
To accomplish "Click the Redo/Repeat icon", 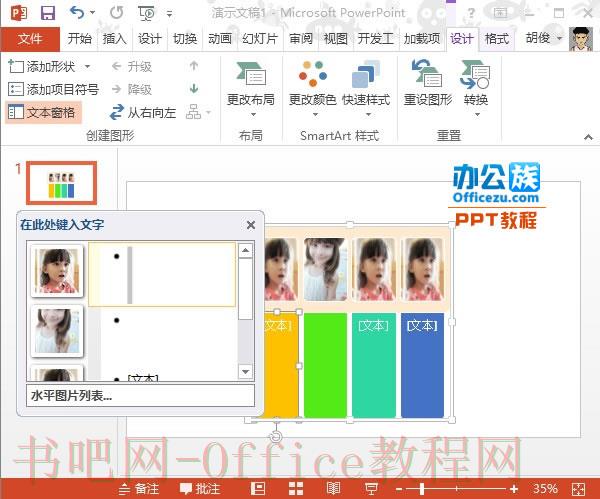I will 117,13.
